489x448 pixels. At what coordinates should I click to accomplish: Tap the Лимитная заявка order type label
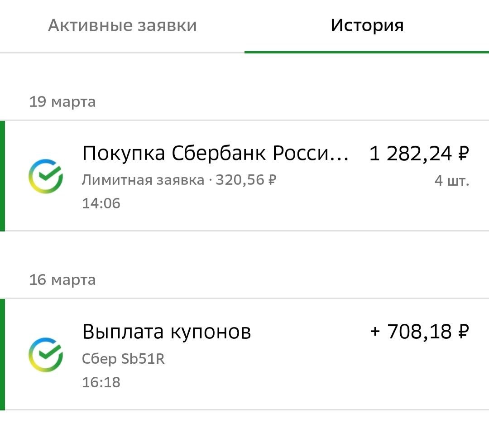click(x=143, y=180)
